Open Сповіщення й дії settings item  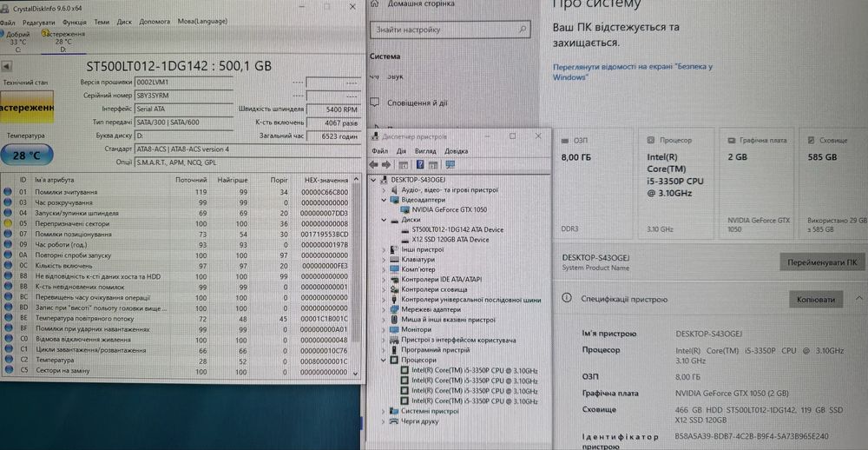(x=418, y=103)
